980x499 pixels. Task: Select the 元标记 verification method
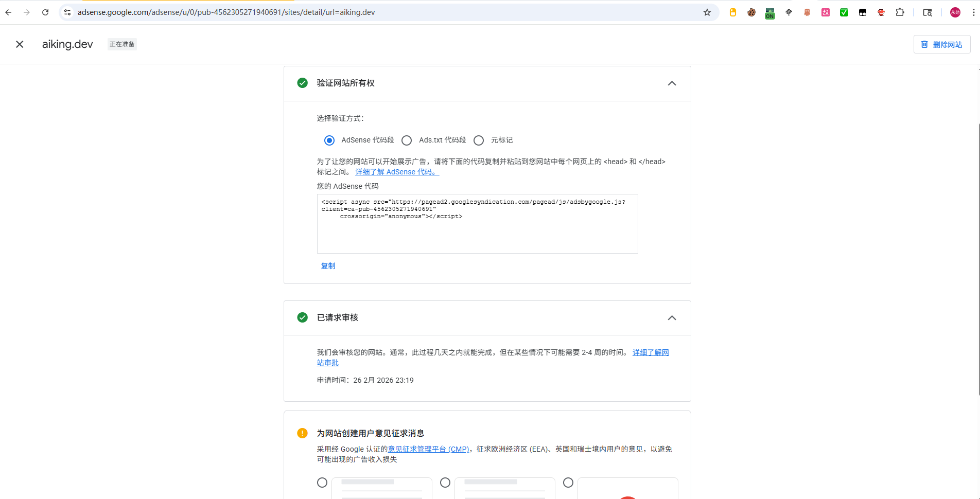point(479,140)
